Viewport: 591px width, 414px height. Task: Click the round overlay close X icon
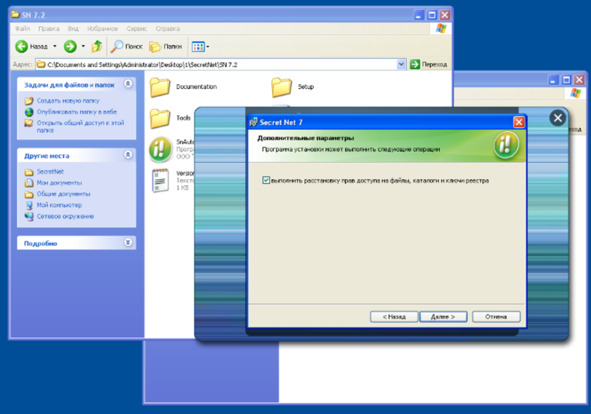(x=558, y=118)
